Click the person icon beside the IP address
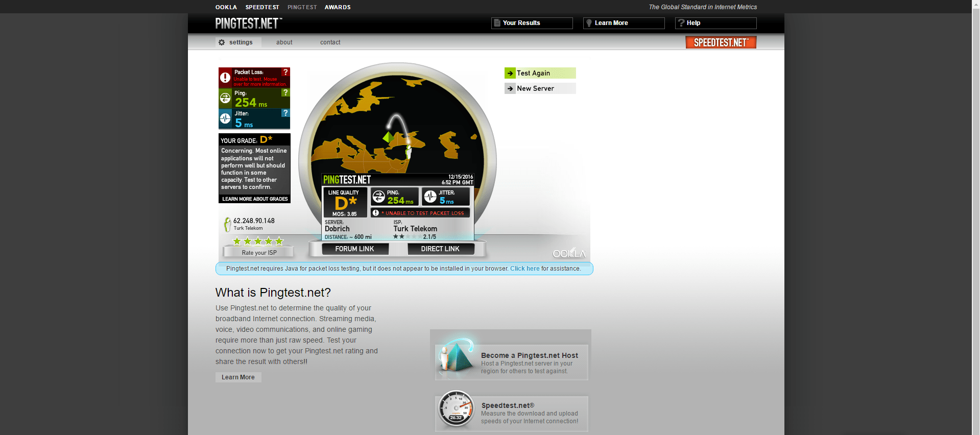Viewport: 980px width, 435px height. [x=227, y=224]
